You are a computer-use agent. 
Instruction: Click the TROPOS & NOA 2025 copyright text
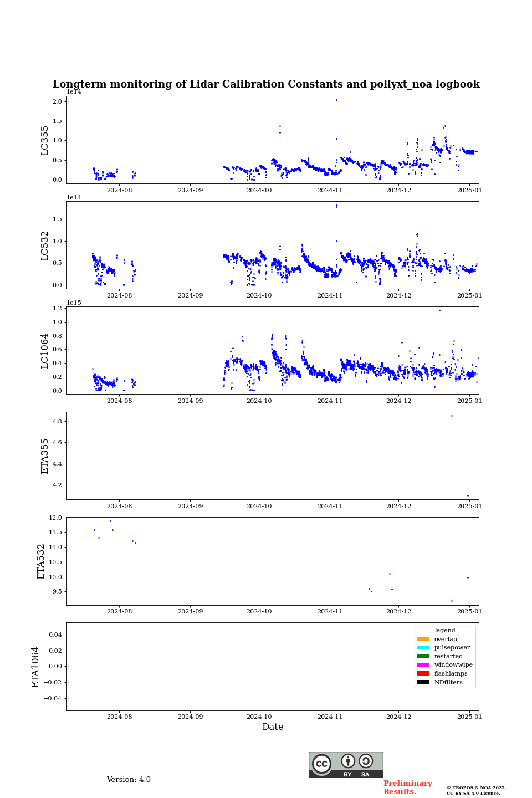[x=476, y=788]
